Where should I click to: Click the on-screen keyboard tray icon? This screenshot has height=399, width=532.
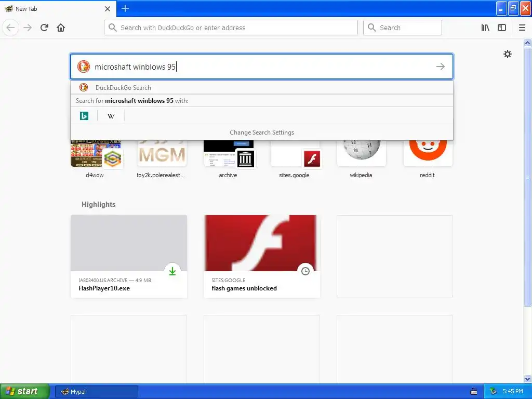(x=474, y=392)
